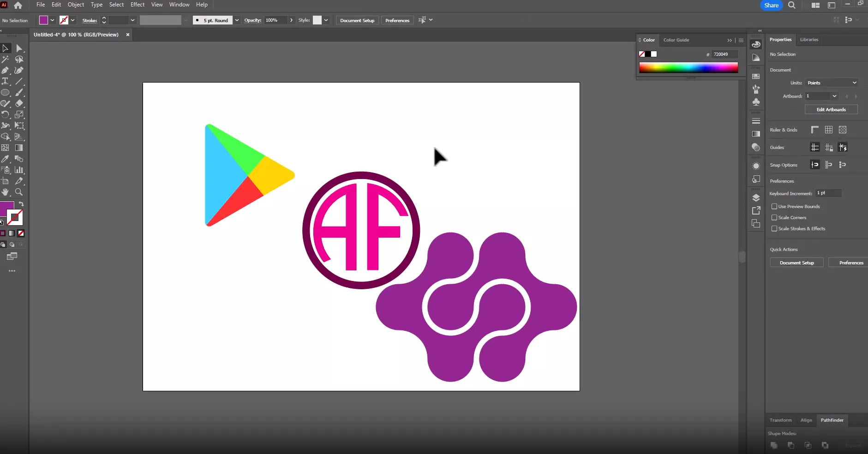This screenshot has height=454, width=868.
Task: Select the Direct Selection tool
Action: tap(19, 48)
